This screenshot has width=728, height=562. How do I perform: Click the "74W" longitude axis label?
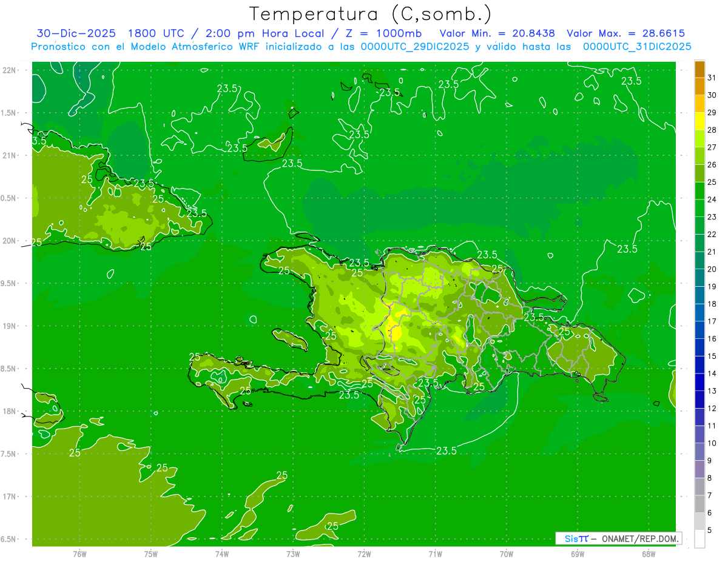pyautogui.click(x=222, y=554)
